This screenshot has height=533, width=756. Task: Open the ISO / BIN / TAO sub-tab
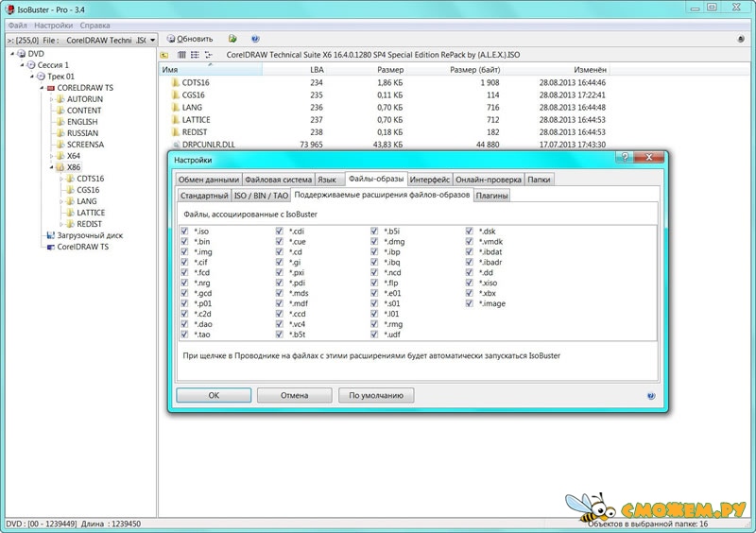(261, 196)
